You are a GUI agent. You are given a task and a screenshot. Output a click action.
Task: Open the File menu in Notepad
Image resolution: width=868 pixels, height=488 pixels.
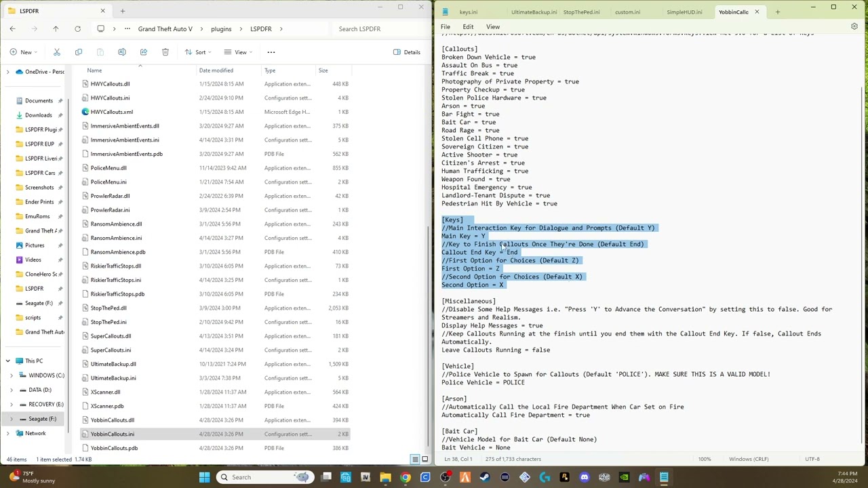pyautogui.click(x=446, y=27)
